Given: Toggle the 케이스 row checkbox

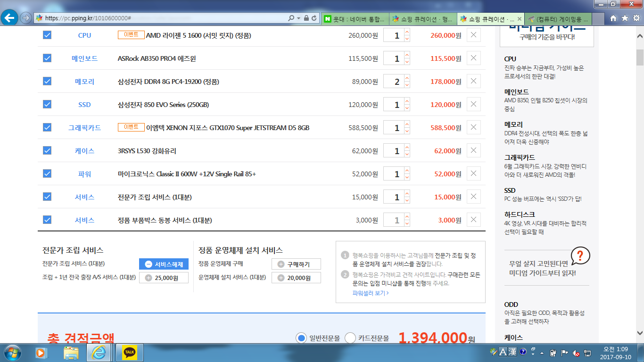Looking at the screenshot, I should 47,150.
